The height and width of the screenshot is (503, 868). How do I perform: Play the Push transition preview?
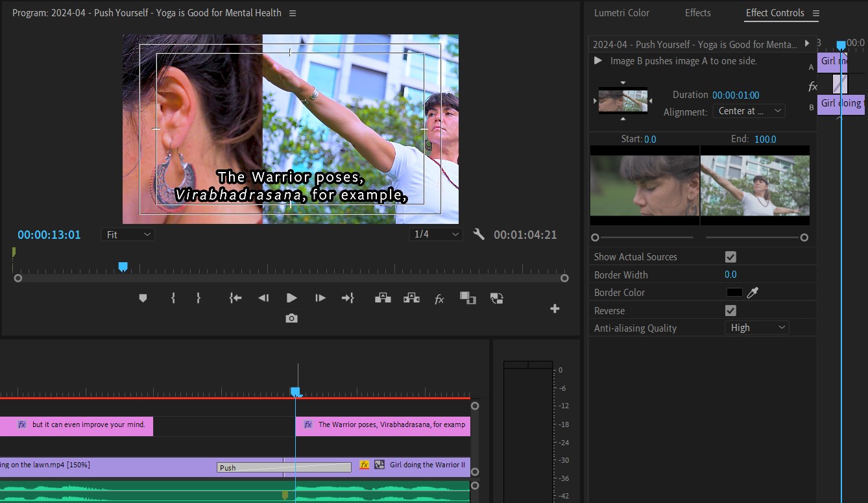[598, 60]
